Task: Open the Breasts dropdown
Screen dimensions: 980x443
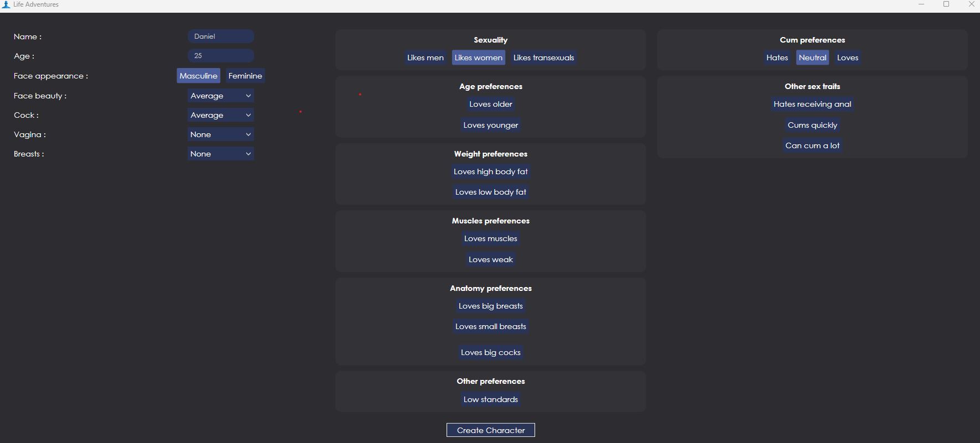Action: pos(220,154)
